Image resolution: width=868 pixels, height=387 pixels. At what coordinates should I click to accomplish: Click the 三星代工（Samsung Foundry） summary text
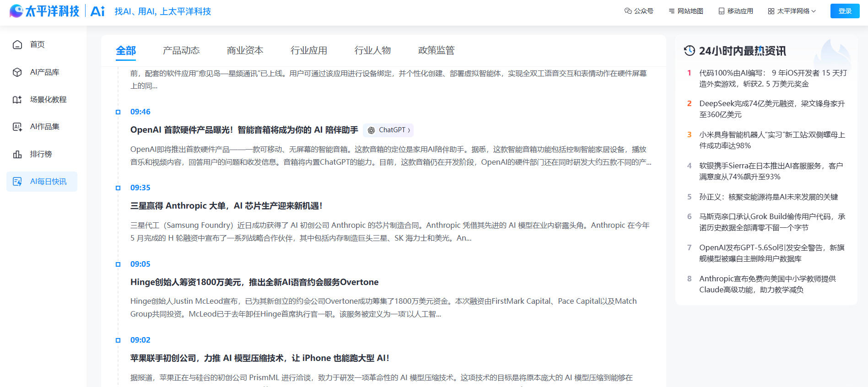[x=390, y=231]
